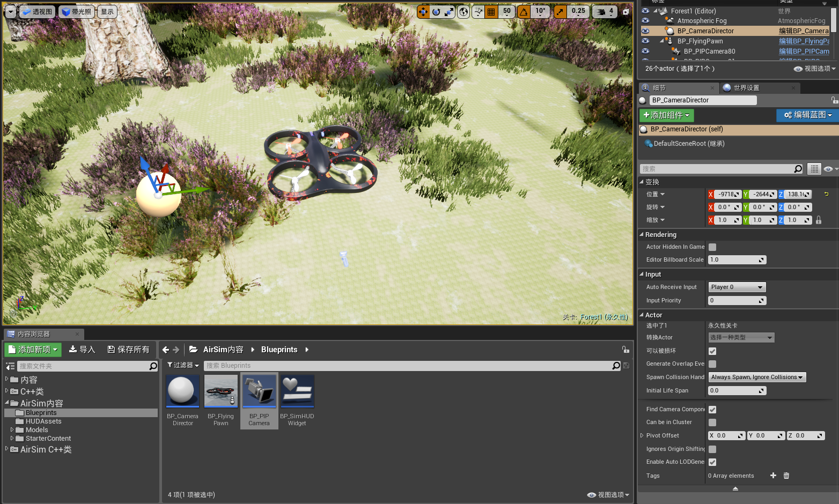Toggle grid snapping icon in viewport
Image resolution: width=839 pixels, height=504 pixels.
pyautogui.click(x=491, y=11)
